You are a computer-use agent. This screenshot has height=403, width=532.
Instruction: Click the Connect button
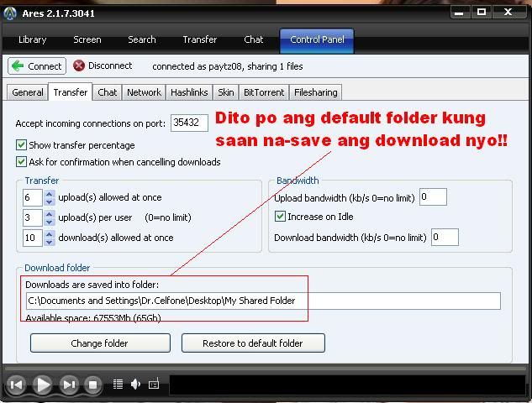coord(37,66)
